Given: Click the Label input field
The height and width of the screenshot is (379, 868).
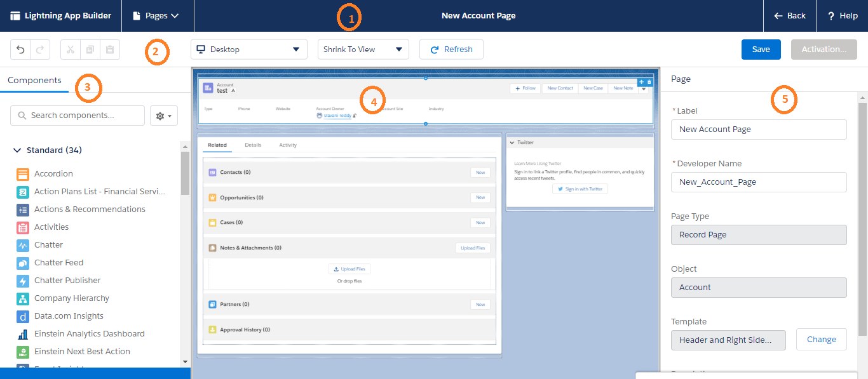Looking at the screenshot, I should (759, 129).
